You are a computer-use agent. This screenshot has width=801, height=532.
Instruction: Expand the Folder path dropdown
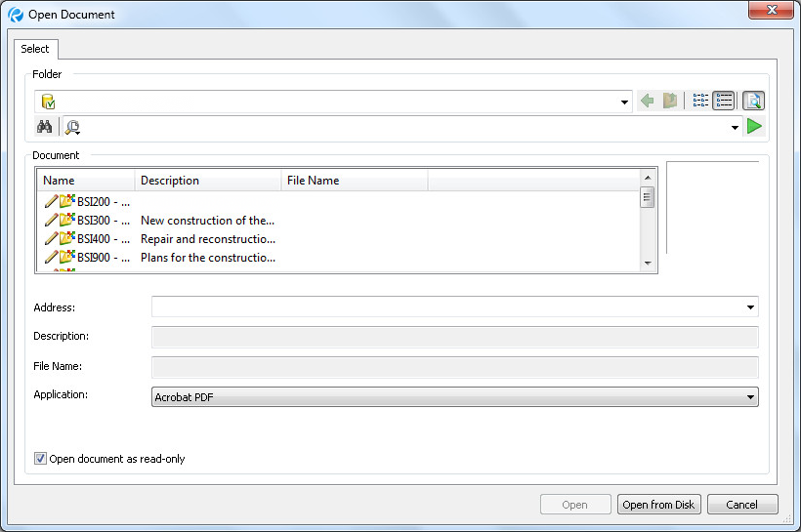tap(625, 102)
